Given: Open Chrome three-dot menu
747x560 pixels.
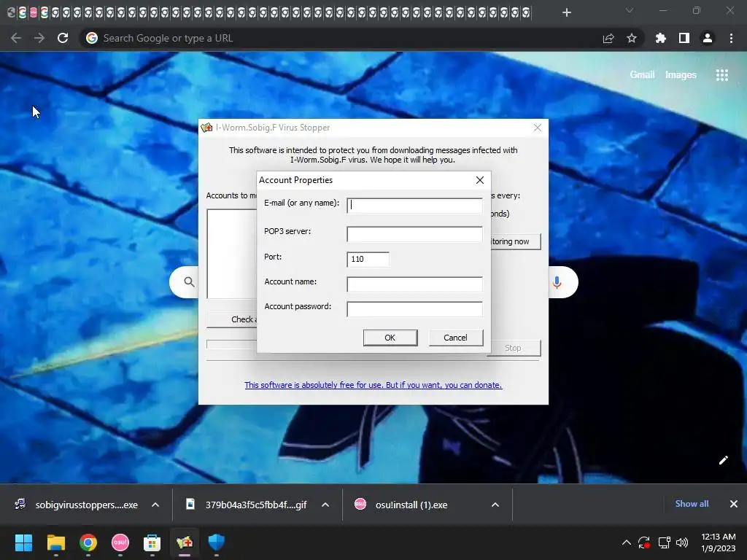Looking at the screenshot, I should point(731,38).
